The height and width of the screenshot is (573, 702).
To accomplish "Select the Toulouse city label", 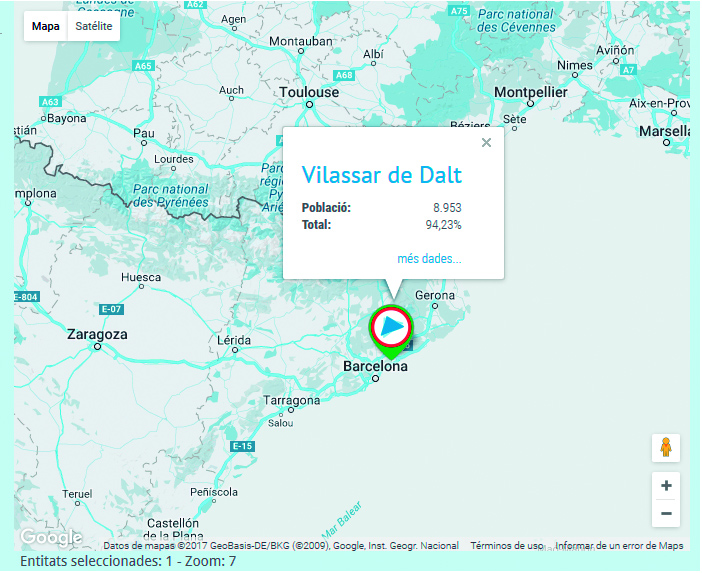I will tap(309, 92).
